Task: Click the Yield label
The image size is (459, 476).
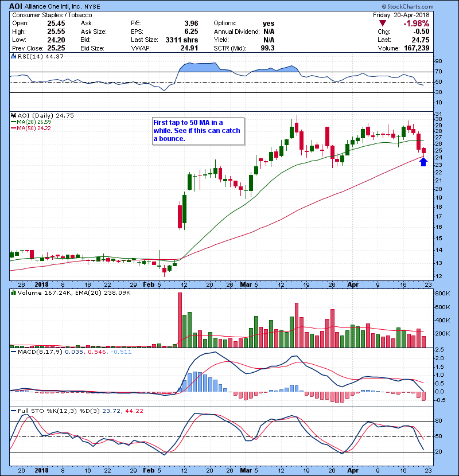Action: (221, 40)
